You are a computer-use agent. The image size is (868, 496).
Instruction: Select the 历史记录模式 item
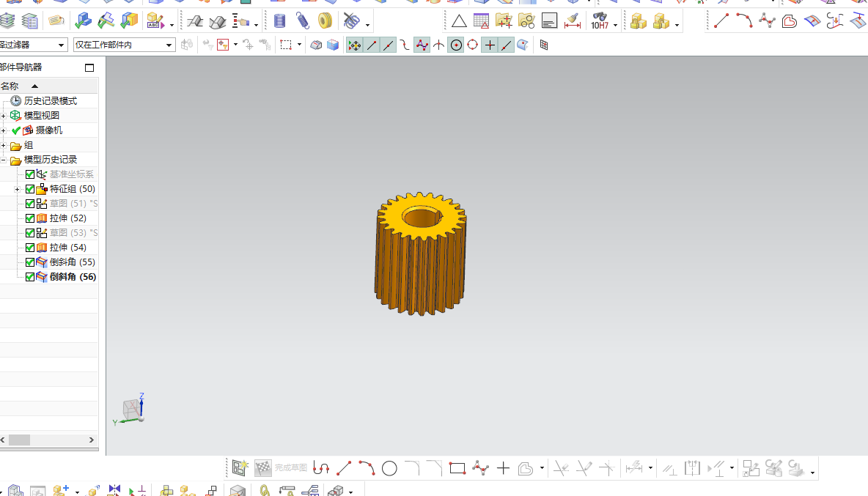point(50,100)
